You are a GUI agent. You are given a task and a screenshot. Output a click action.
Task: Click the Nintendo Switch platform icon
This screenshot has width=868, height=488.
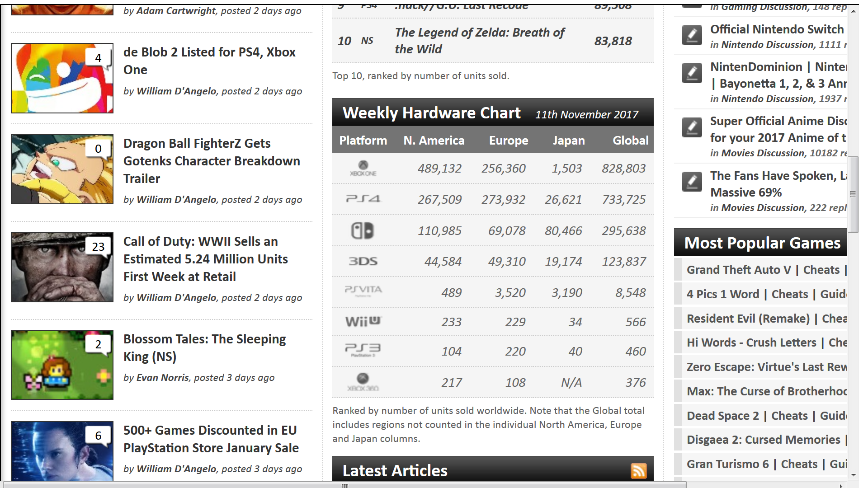(x=363, y=230)
